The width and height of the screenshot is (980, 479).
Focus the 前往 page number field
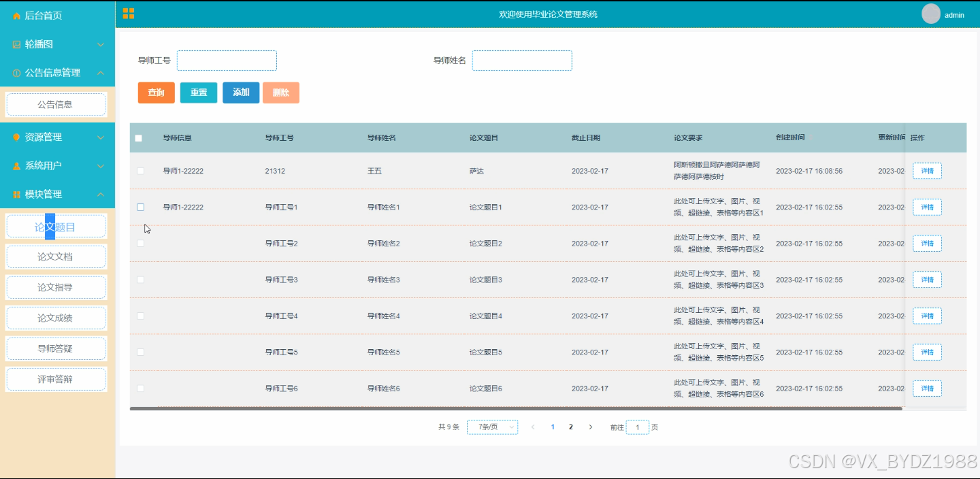pyautogui.click(x=638, y=427)
